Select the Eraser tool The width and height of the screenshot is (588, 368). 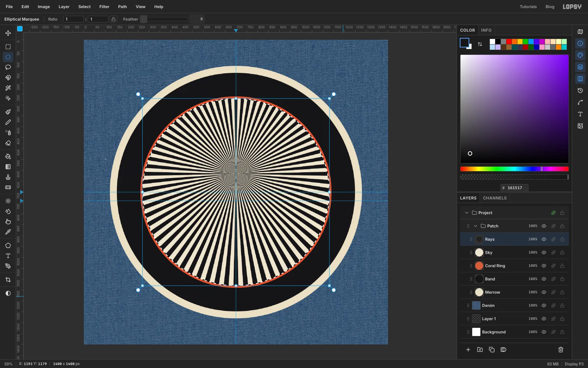coord(8,143)
